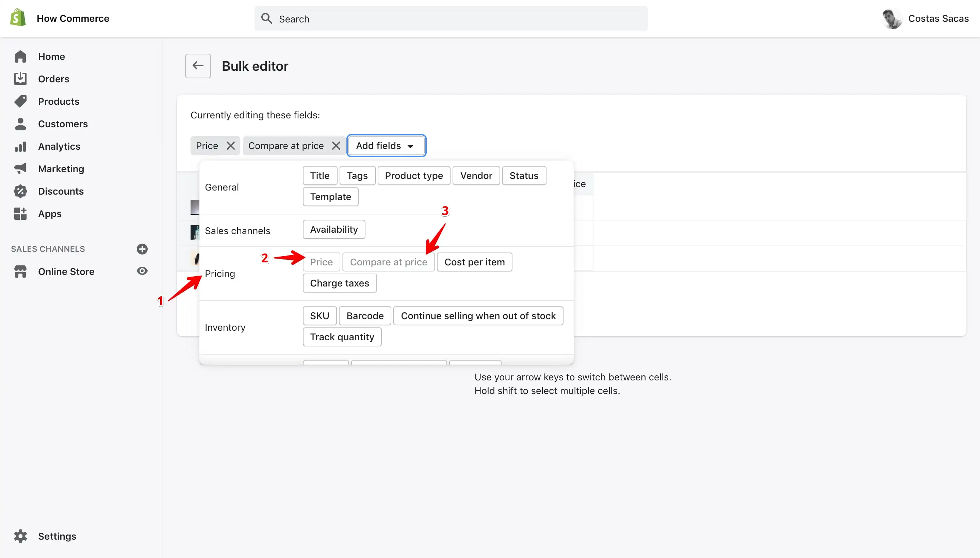Click the disabled Price option in Pricing
This screenshot has width=980, height=558.
[321, 262]
